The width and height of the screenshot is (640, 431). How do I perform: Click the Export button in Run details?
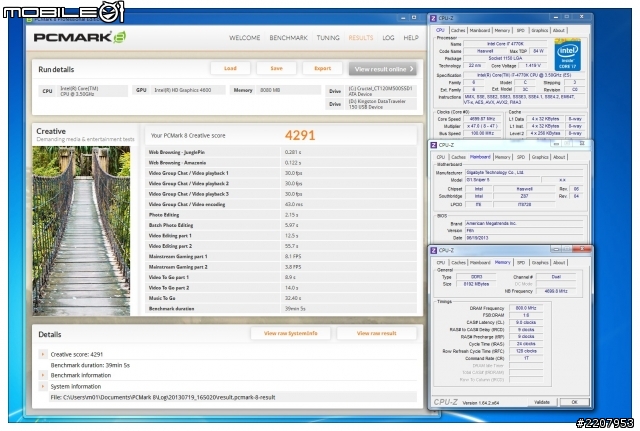[x=322, y=68]
